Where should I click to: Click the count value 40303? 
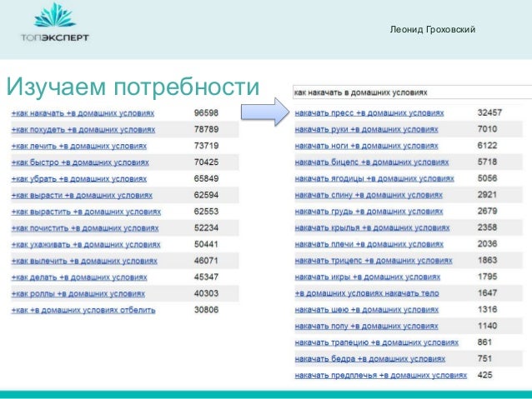coord(206,293)
